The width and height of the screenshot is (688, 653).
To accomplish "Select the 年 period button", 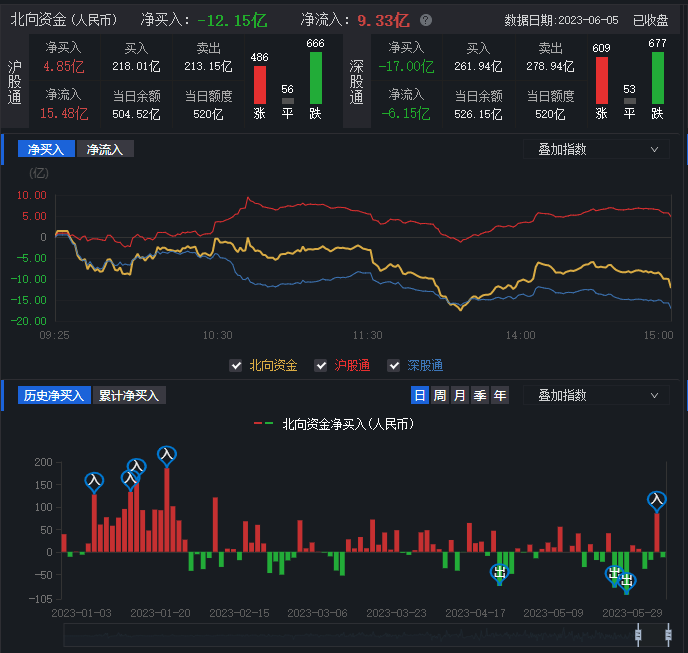I will pyautogui.click(x=500, y=395).
